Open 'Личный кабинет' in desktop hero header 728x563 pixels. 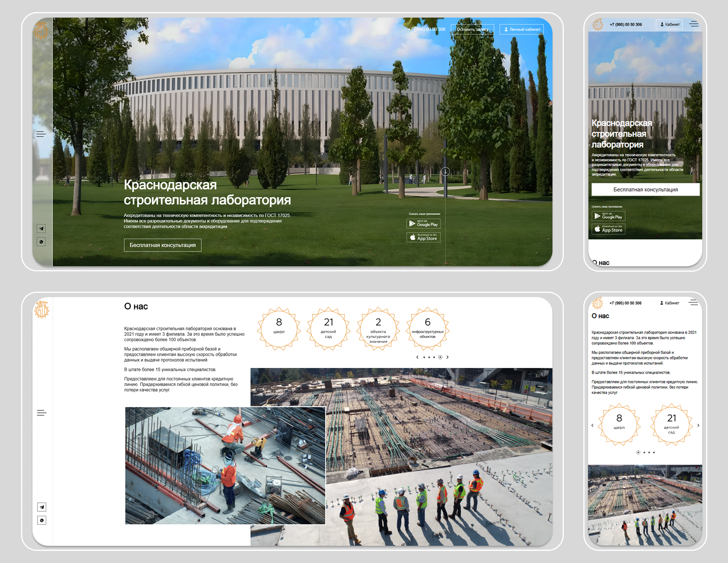click(522, 29)
